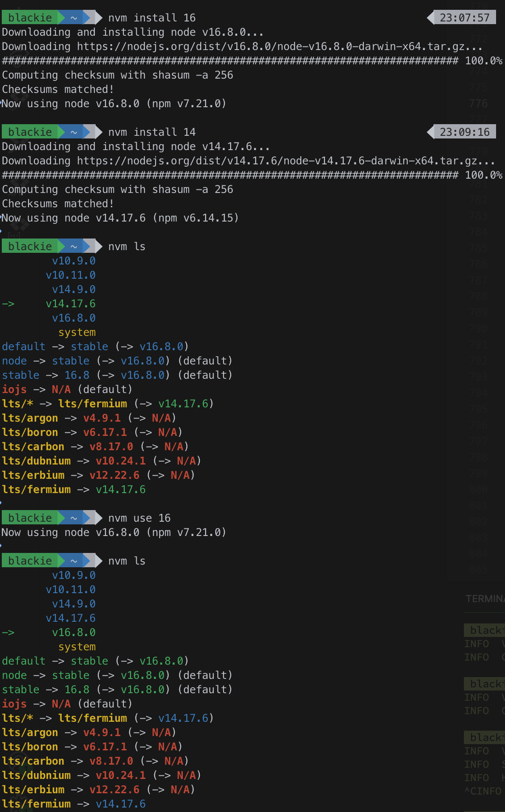Switch to the partially visible TERMINAL panel tab

(x=484, y=599)
